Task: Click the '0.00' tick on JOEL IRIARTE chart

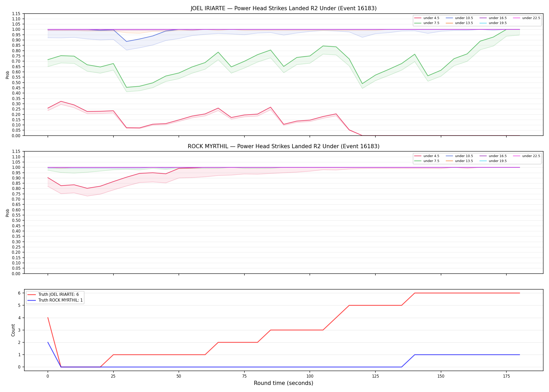Action: [x=16, y=136]
